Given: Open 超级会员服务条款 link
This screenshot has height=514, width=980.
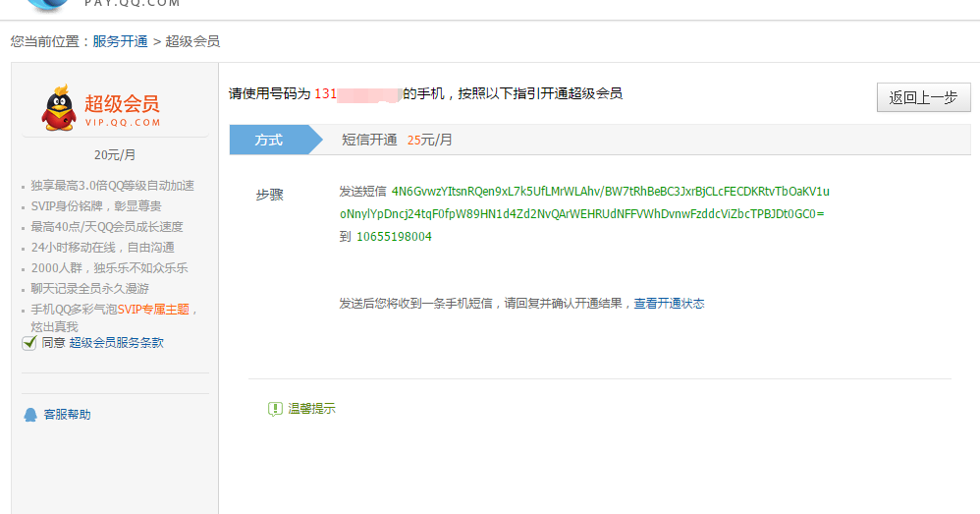Looking at the screenshot, I should [116, 343].
